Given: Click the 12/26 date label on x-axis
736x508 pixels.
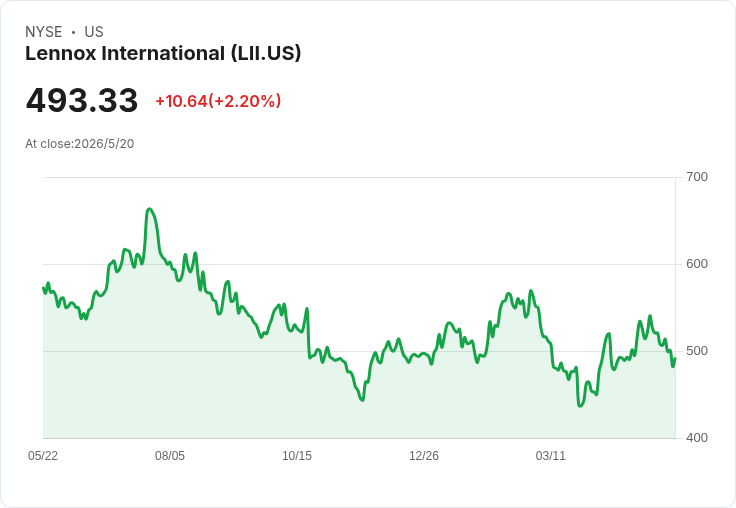Looking at the screenshot, I should [424, 456].
